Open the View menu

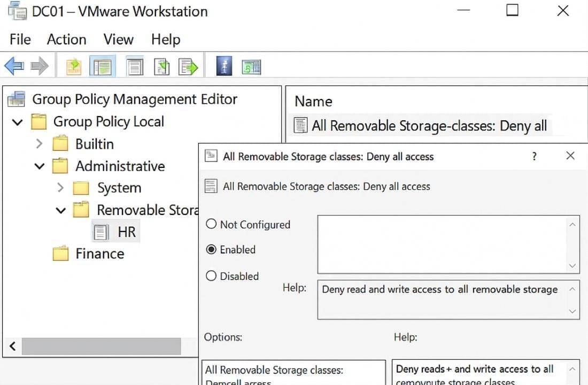pos(118,40)
